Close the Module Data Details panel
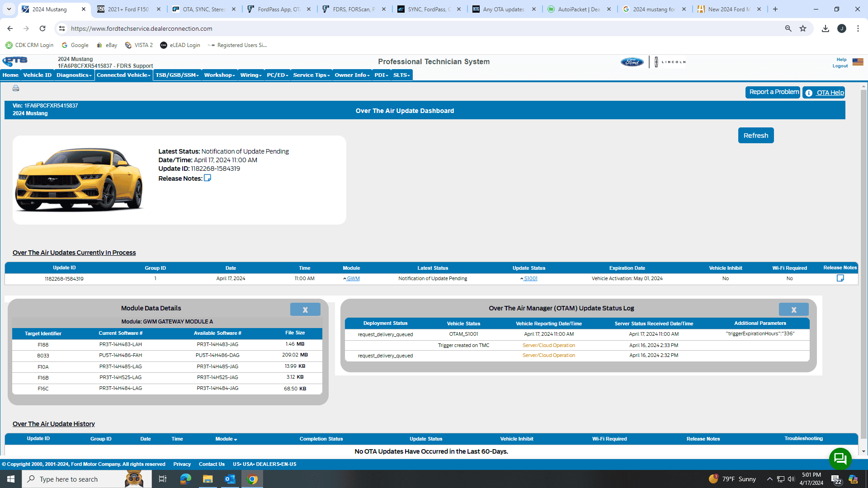Screen dimensions: 868x488 point(305,310)
